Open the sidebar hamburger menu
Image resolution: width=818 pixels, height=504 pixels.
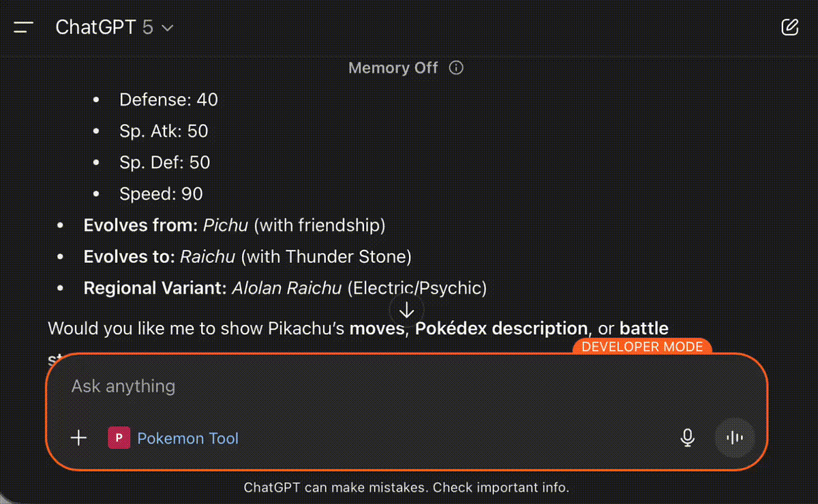click(x=23, y=27)
